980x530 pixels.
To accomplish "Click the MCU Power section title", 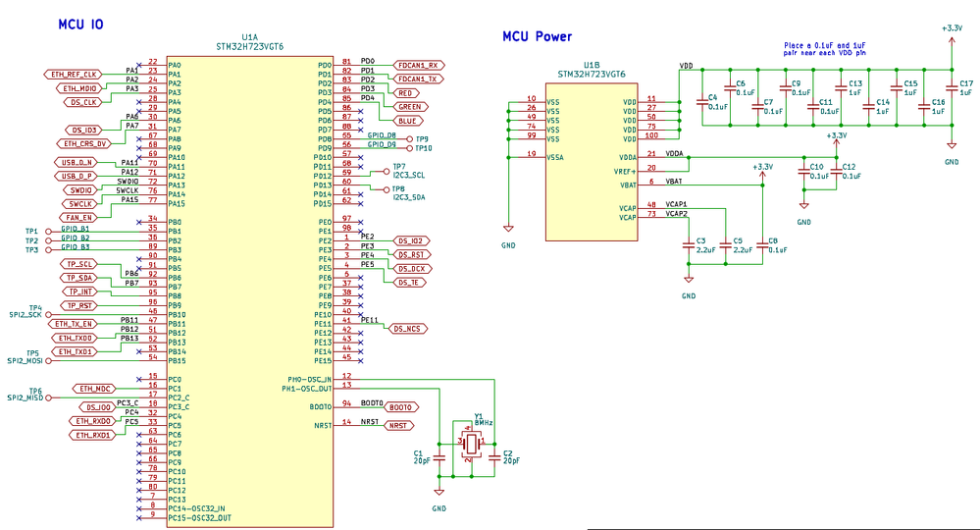I will [537, 36].
